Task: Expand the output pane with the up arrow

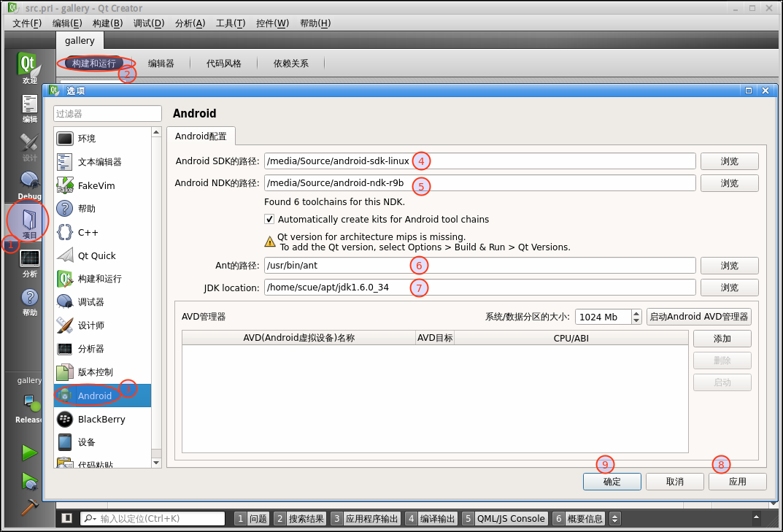Action: [x=756, y=517]
